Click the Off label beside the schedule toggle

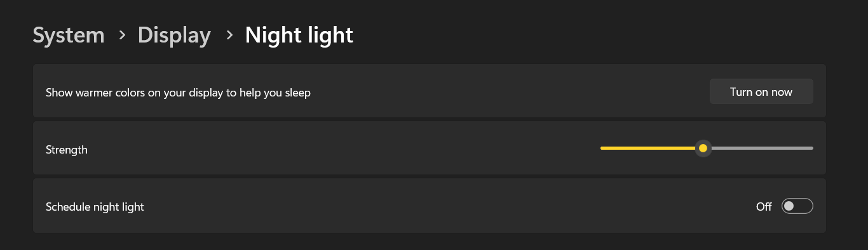coord(764,207)
